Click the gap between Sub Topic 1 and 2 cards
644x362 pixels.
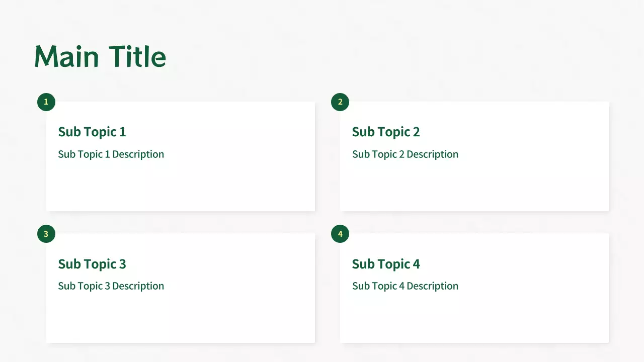(x=328, y=156)
